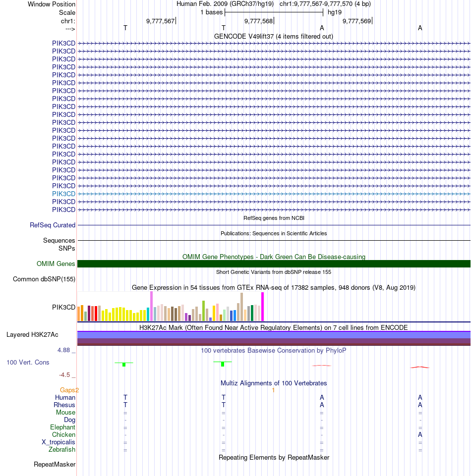Select the light-blue highlighted PIK3CD transcript label
471x476 pixels.
tap(63, 194)
